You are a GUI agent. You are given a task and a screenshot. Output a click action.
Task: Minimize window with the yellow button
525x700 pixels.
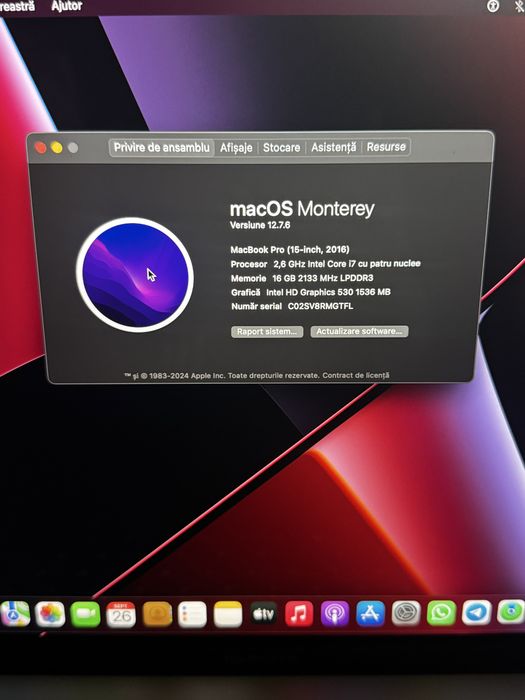pyautogui.click(x=57, y=147)
